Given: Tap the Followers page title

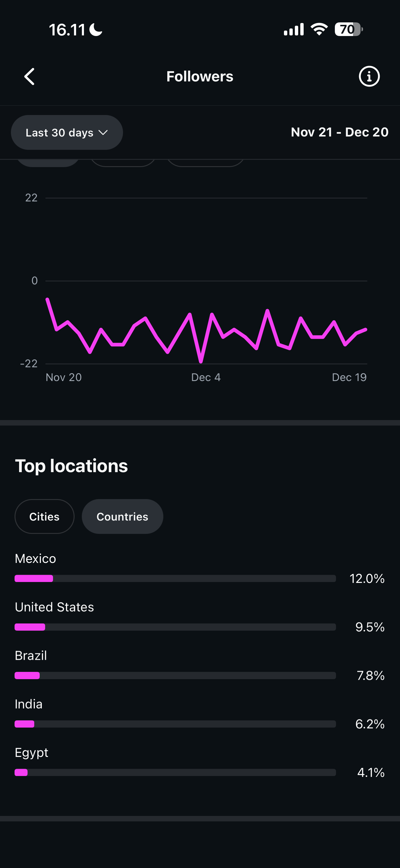Looking at the screenshot, I should pyautogui.click(x=200, y=77).
